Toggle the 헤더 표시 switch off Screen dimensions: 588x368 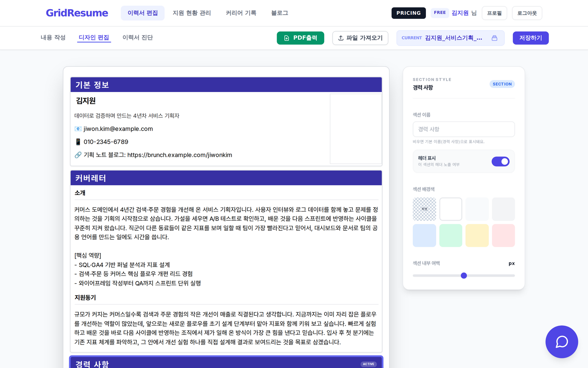tap(501, 161)
